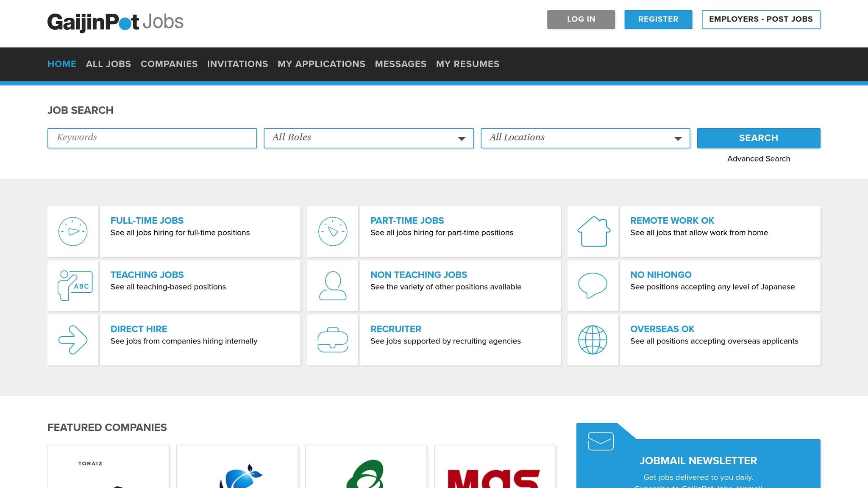Click the Full-Time Jobs gauge icon
The width and height of the screenshot is (868, 488).
[x=73, y=232]
